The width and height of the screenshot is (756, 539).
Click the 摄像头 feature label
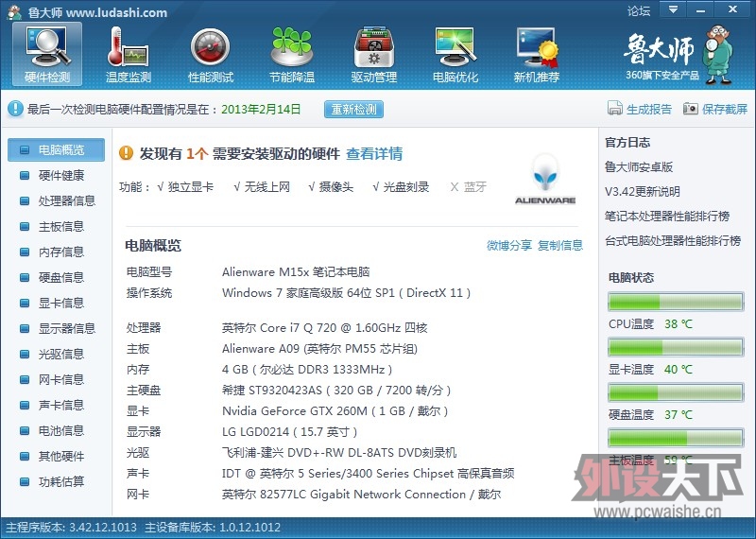(x=336, y=186)
